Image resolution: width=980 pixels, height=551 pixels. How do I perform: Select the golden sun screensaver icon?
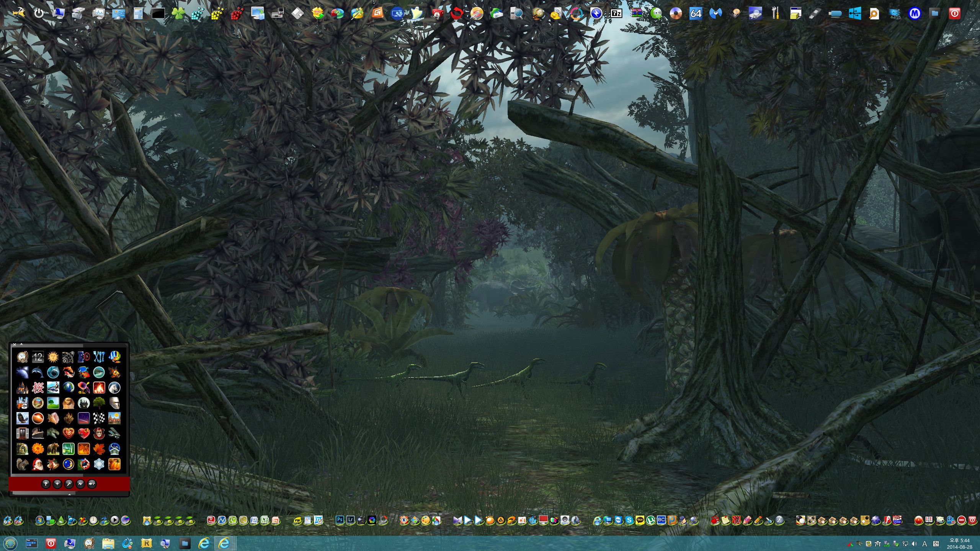53,357
